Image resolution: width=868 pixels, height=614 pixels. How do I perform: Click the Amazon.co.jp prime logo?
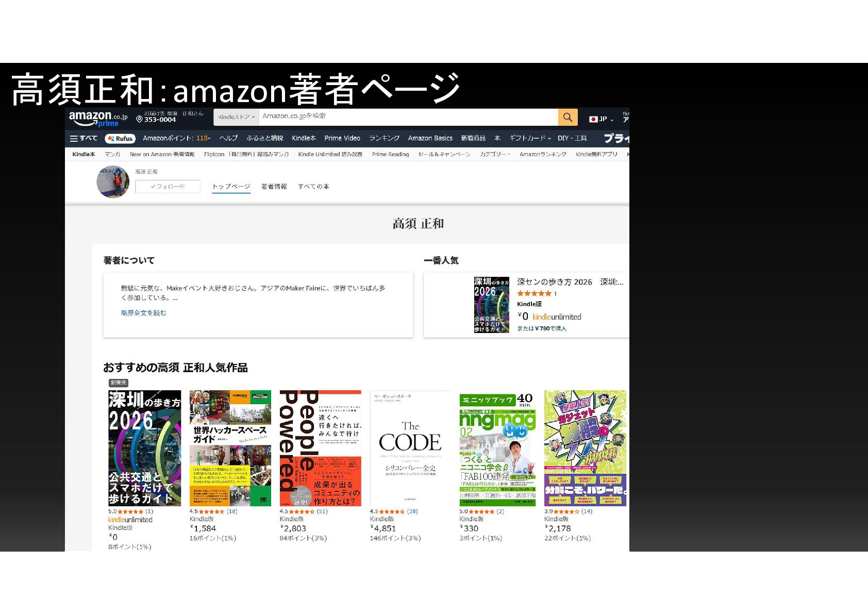(98, 119)
